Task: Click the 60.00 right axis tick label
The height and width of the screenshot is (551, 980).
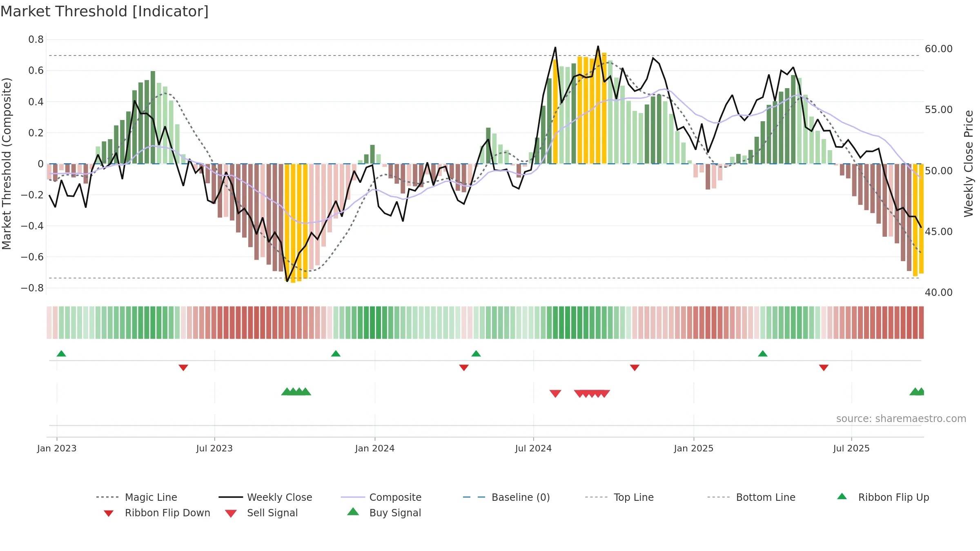Action: 939,49
